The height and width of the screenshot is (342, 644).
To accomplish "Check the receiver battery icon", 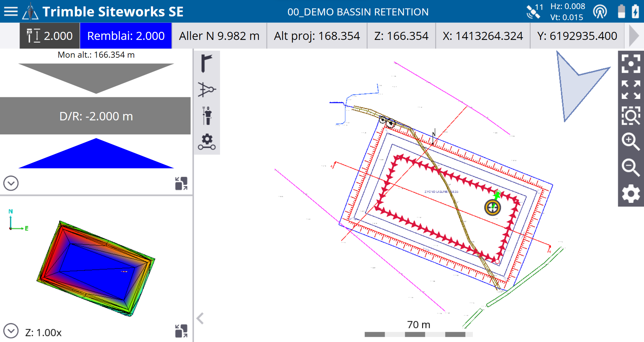I will (622, 11).
